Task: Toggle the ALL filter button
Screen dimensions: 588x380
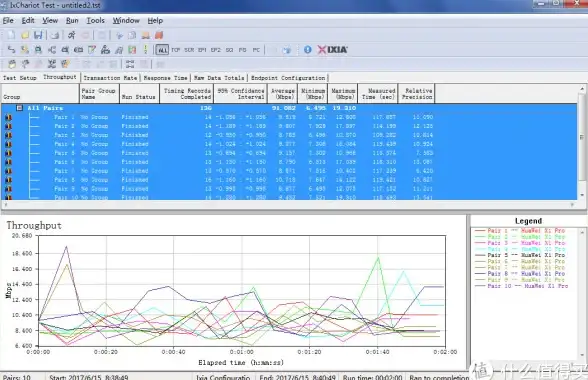Action: 162,50
